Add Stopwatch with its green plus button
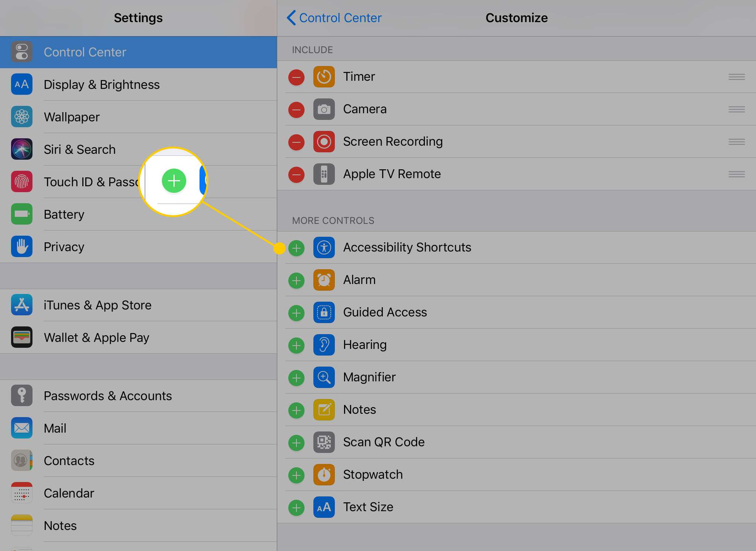The image size is (756, 551). (x=296, y=475)
